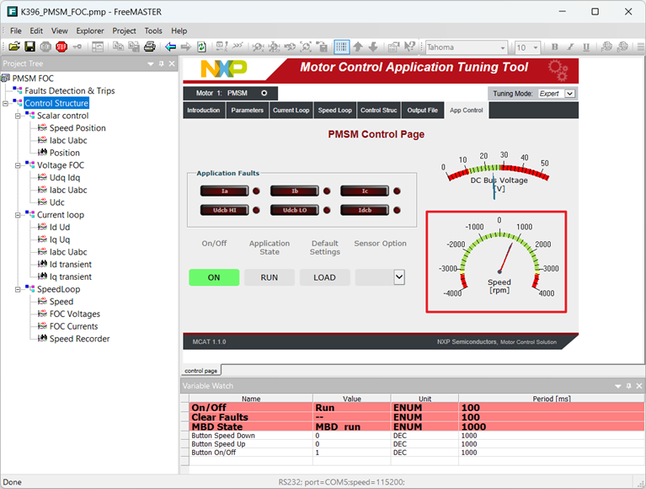Pin the Variable Watch panel
Image resolution: width=646 pixels, height=489 pixels.
point(629,386)
